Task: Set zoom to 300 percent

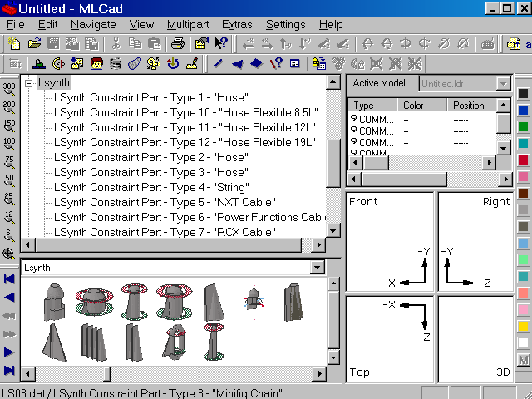Action: tap(9, 89)
